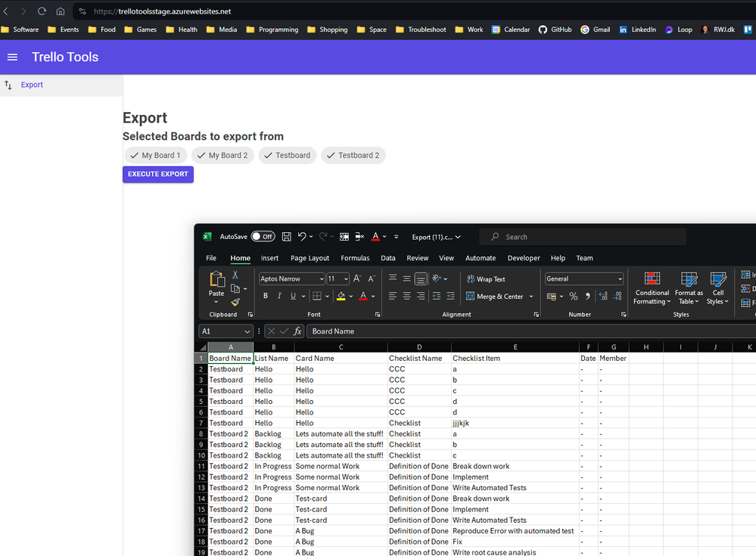Decrease font size with small A icon
The height and width of the screenshot is (556, 756).
point(372,278)
